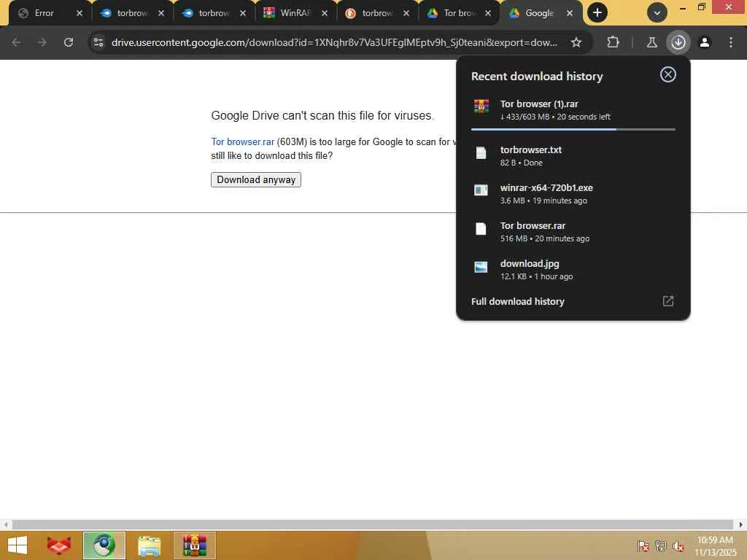
Task: Open the Windows Start button
Action: 18,545
